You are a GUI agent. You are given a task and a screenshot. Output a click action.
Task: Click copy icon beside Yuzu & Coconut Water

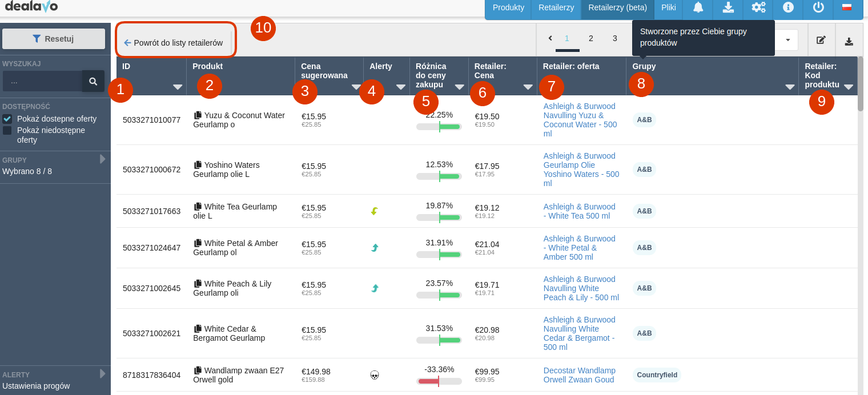coord(198,115)
